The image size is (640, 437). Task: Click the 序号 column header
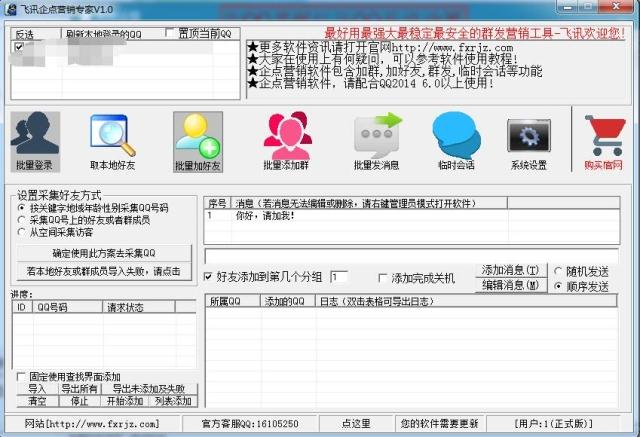[218, 203]
